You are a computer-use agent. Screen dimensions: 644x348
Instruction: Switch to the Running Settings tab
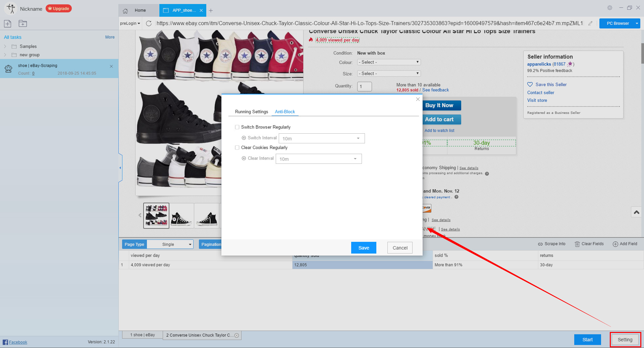click(251, 112)
